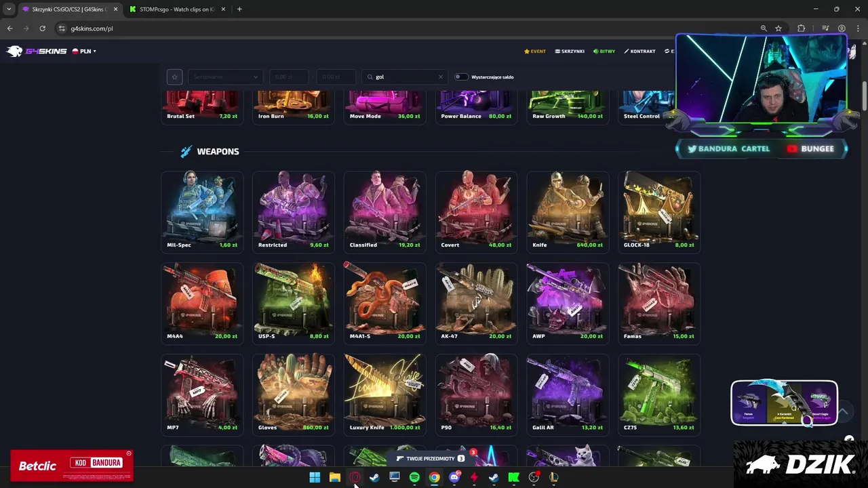This screenshot has height=488, width=868.
Task: Open the G4Skins logo home link
Action: tap(37, 51)
